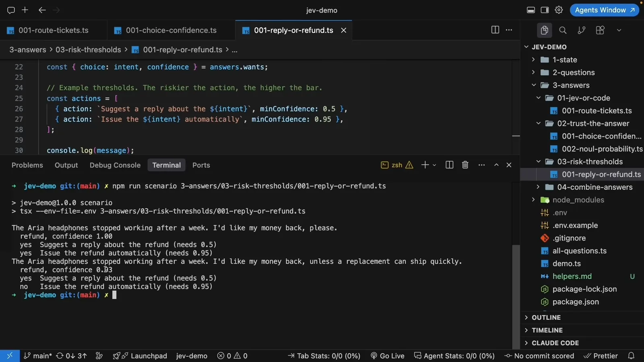Open new chat bubble icon in title bar
Screen dimensions: 644x362
[11, 10]
